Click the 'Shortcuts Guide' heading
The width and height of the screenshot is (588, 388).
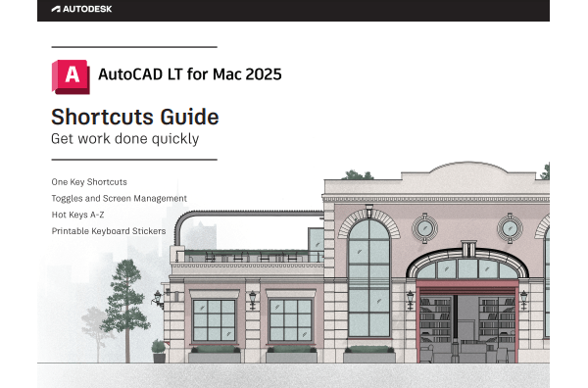135,117
